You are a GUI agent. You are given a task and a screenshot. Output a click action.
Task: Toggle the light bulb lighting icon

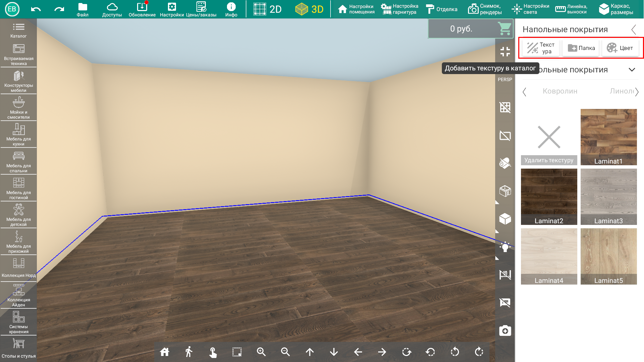click(x=505, y=247)
